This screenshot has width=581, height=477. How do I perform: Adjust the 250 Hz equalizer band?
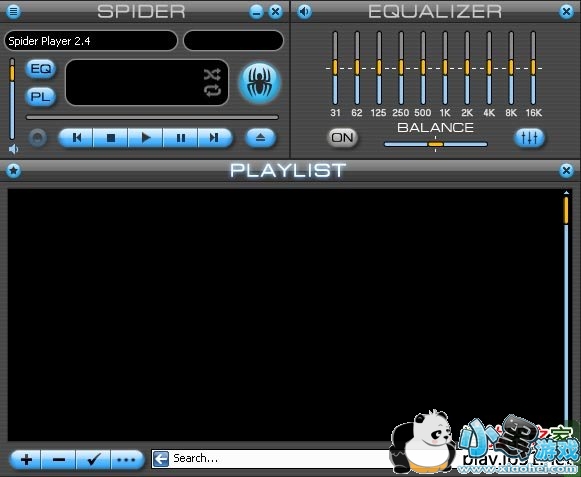coord(401,68)
